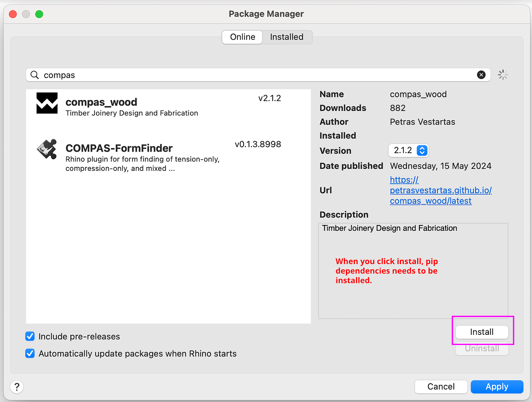Click the loading spinner beside the search bar
The width and height of the screenshot is (532, 402).
503,75
